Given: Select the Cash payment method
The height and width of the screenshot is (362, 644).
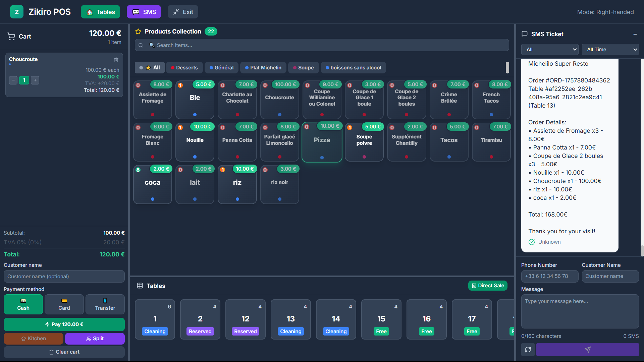Looking at the screenshot, I should tap(23, 304).
